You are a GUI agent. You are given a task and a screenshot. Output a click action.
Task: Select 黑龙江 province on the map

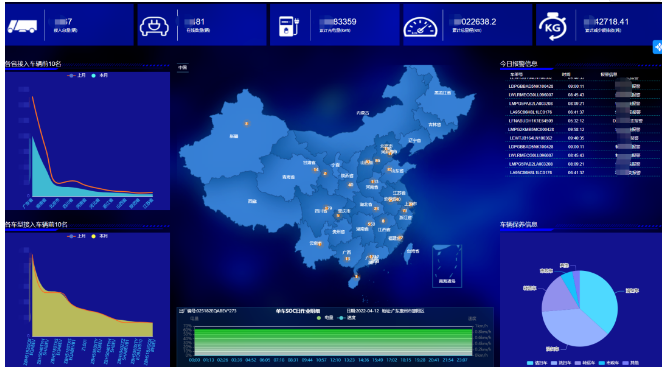pos(442,93)
